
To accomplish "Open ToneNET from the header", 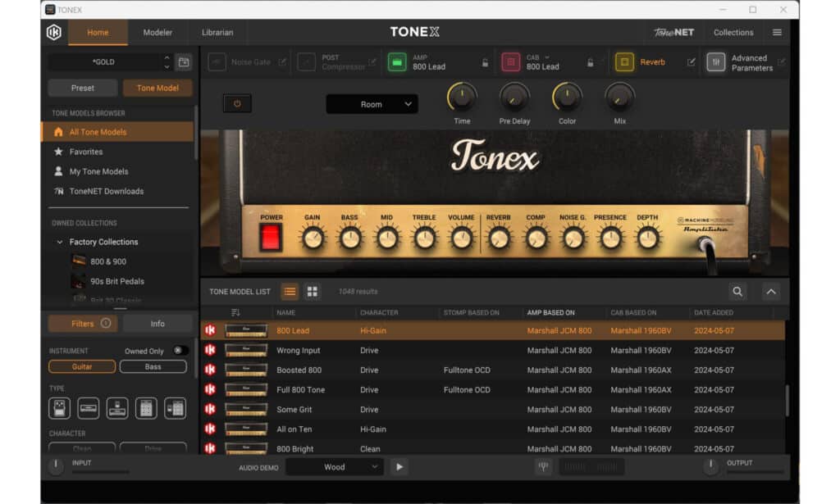I will coord(674,33).
